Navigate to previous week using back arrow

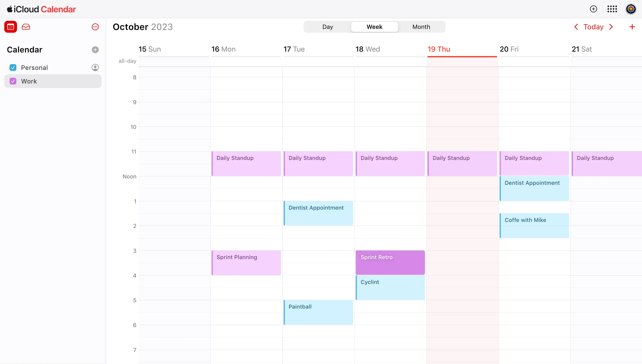tap(576, 27)
